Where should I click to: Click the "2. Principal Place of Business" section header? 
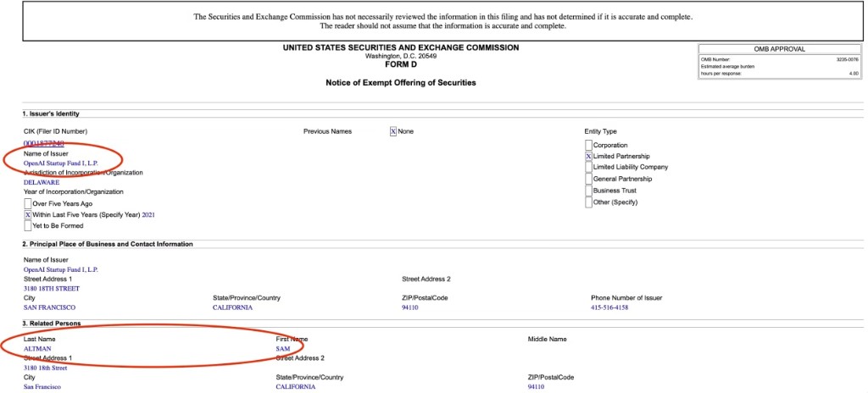click(108, 244)
